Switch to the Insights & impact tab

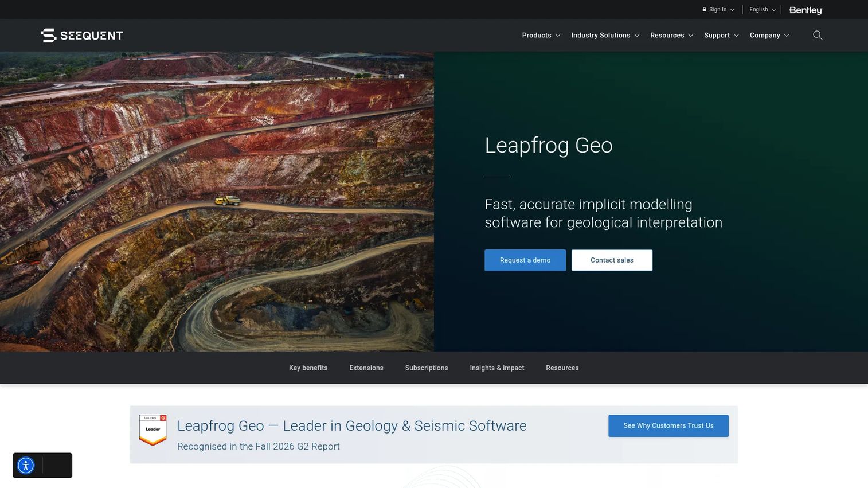tap(497, 368)
